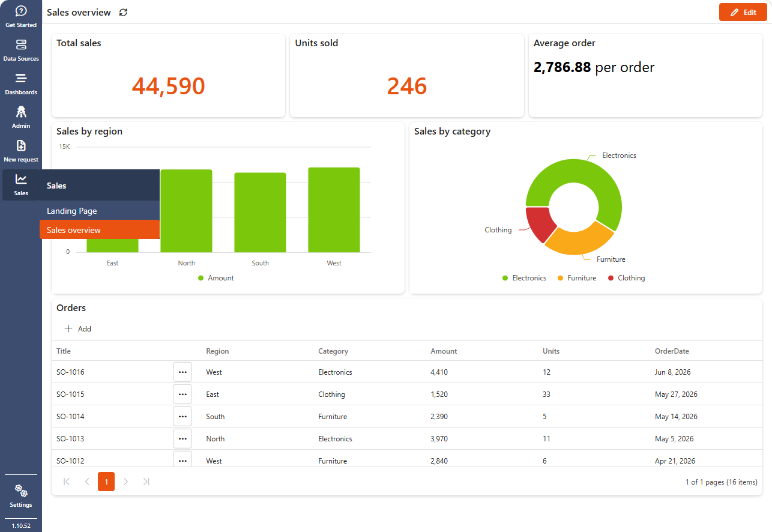Screen dimensions: 772x532
Task: Click the Edit dashboard button
Action: [743, 12]
